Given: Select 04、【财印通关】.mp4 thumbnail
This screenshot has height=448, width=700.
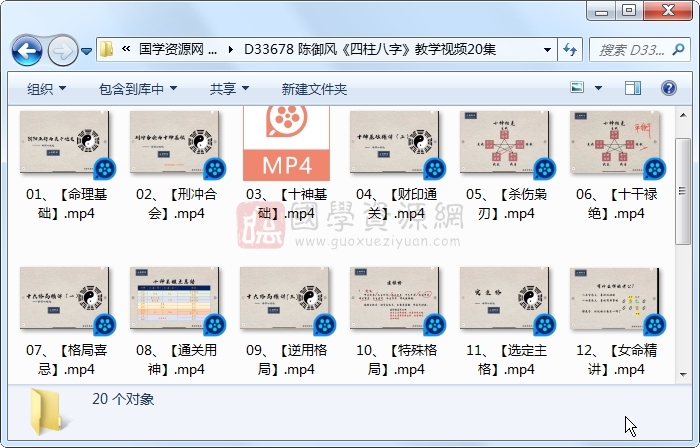Looking at the screenshot, I should coord(395,143).
